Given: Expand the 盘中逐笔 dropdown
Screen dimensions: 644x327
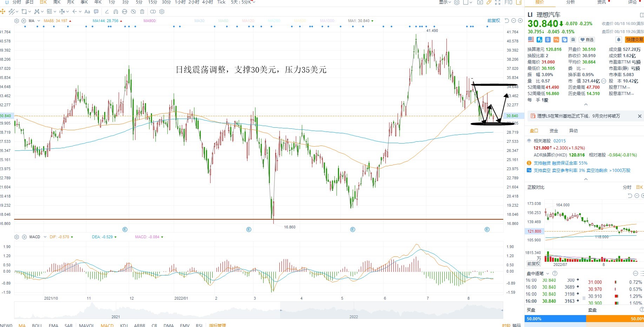Looking at the screenshot, I should 547,273.
